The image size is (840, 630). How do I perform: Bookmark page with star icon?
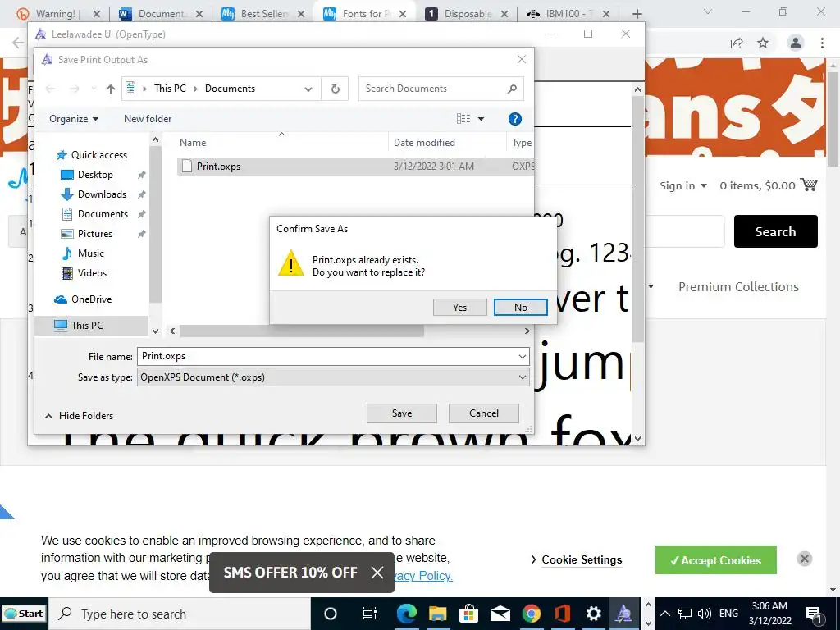(x=763, y=43)
